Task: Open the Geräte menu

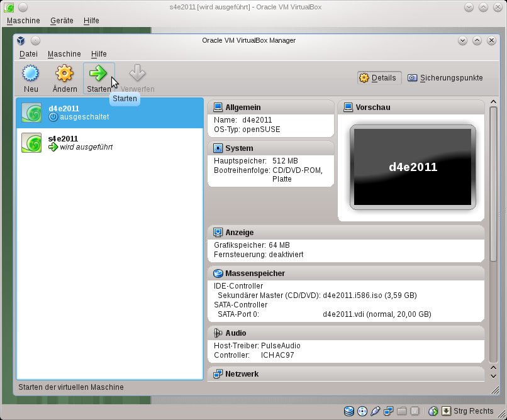Action: click(x=62, y=21)
